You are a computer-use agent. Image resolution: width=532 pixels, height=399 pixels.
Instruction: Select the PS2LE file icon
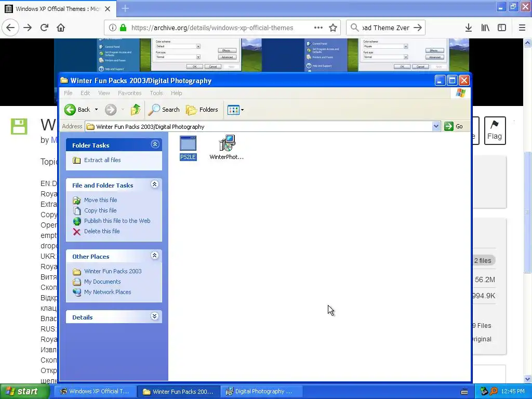188,148
